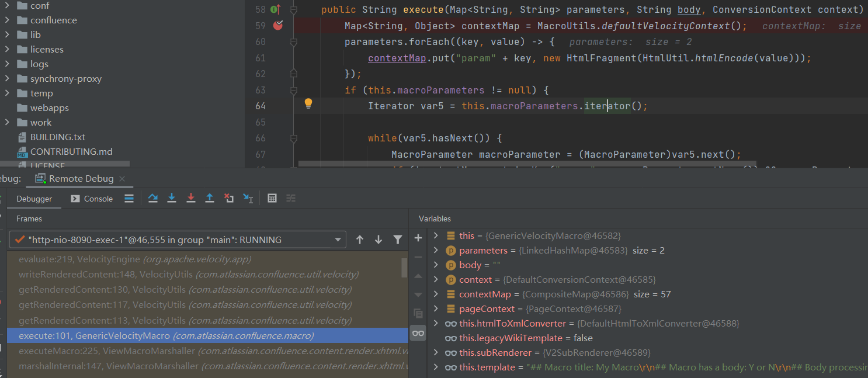Expand the parameters variable node

[436, 251]
